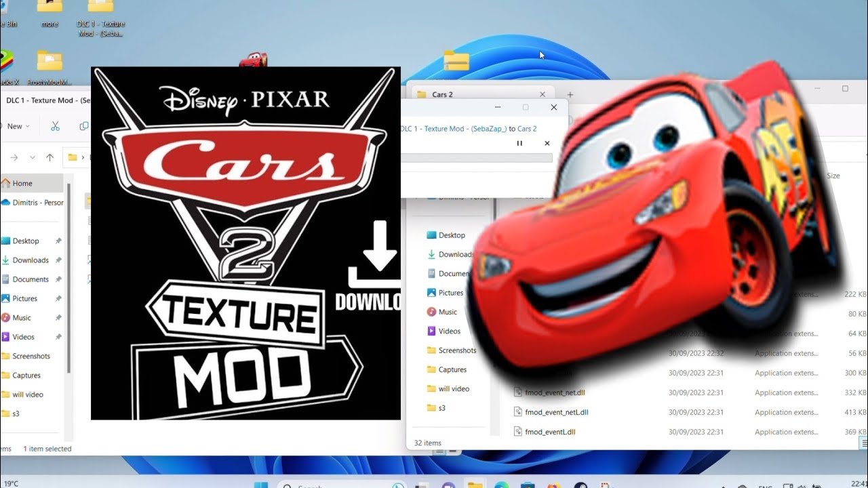Click the folder icon in the left address bar
This screenshot has height=488, width=868.
(72, 157)
